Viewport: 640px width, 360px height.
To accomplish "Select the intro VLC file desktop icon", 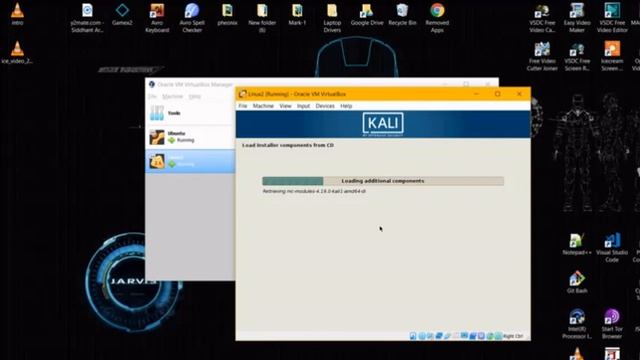I will coord(17,14).
